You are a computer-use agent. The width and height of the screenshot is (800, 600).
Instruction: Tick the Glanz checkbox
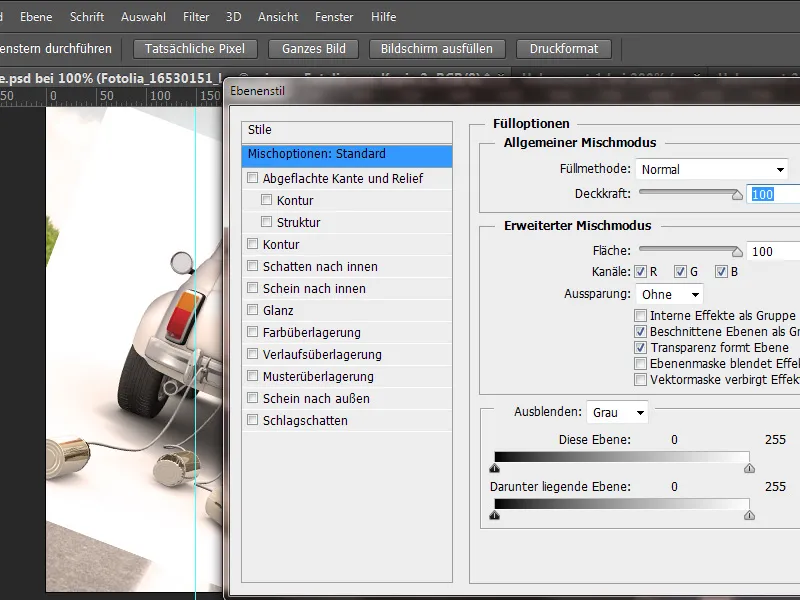(253, 309)
